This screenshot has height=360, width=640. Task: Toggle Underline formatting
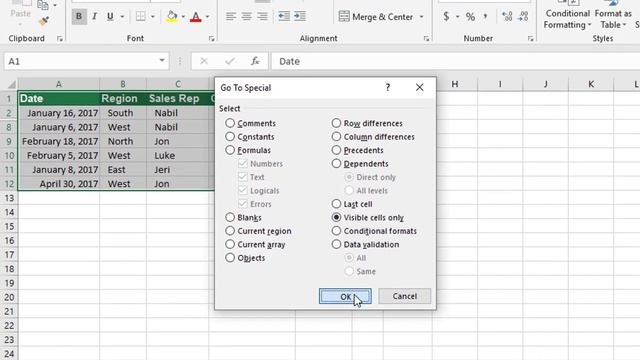pos(110,16)
